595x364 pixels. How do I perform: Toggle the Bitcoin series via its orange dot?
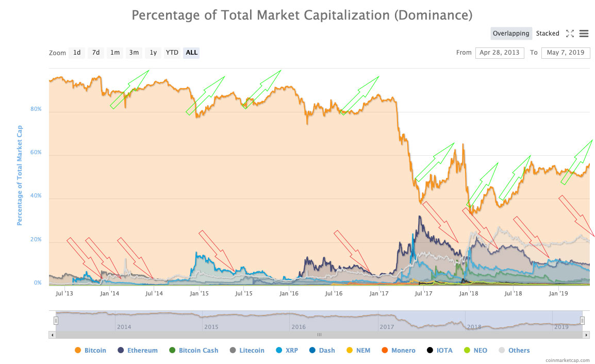pyautogui.click(x=79, y=350)
